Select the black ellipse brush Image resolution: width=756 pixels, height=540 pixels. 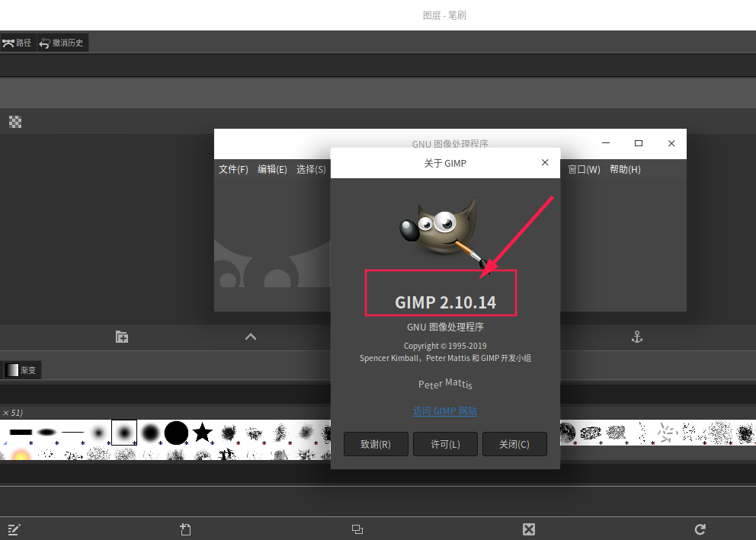47,432
